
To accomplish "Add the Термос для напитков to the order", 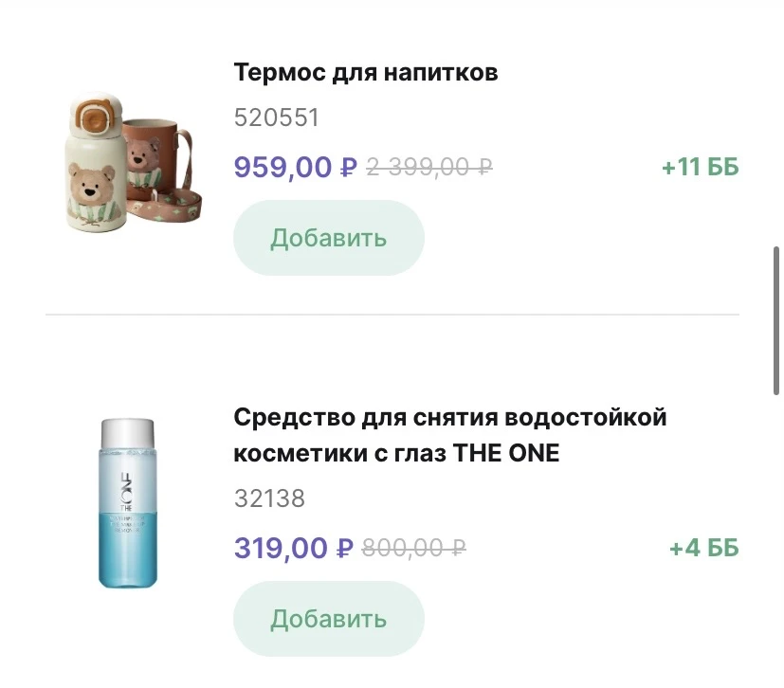I will [328, 238].
